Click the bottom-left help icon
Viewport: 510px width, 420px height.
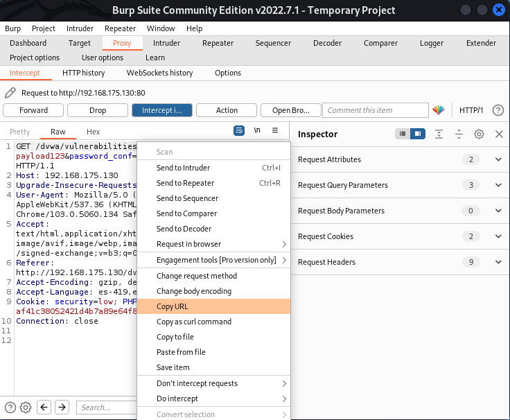click(10, 408)
